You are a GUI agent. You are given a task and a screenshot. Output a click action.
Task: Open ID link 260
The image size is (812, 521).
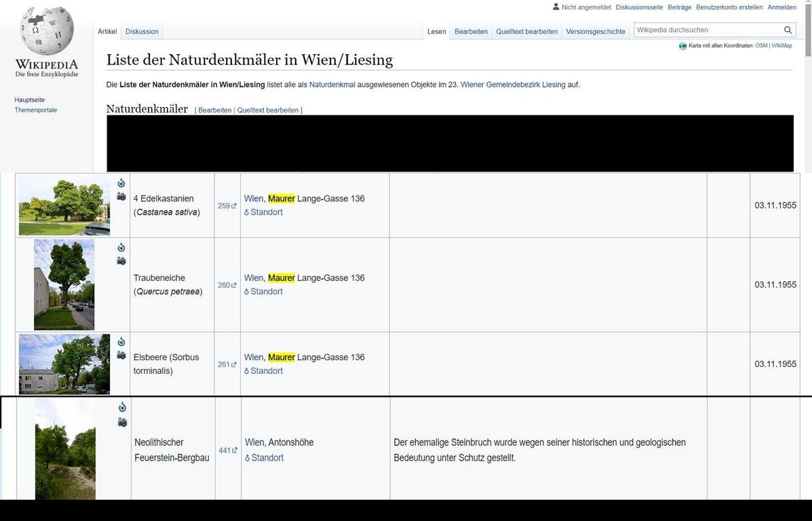[x=227, y=286]
